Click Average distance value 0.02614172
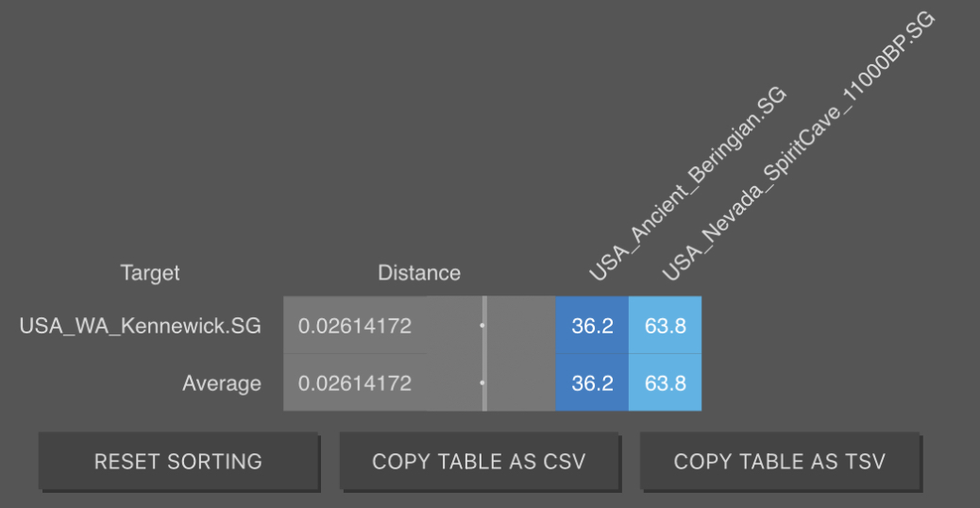The width and height of the screenshot is (980, 508). [354, 383]
